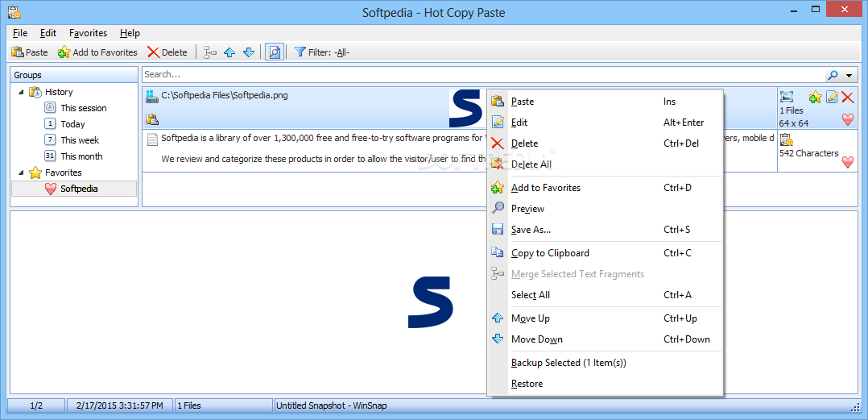Click the History clock icon

(x=35, y=92)
